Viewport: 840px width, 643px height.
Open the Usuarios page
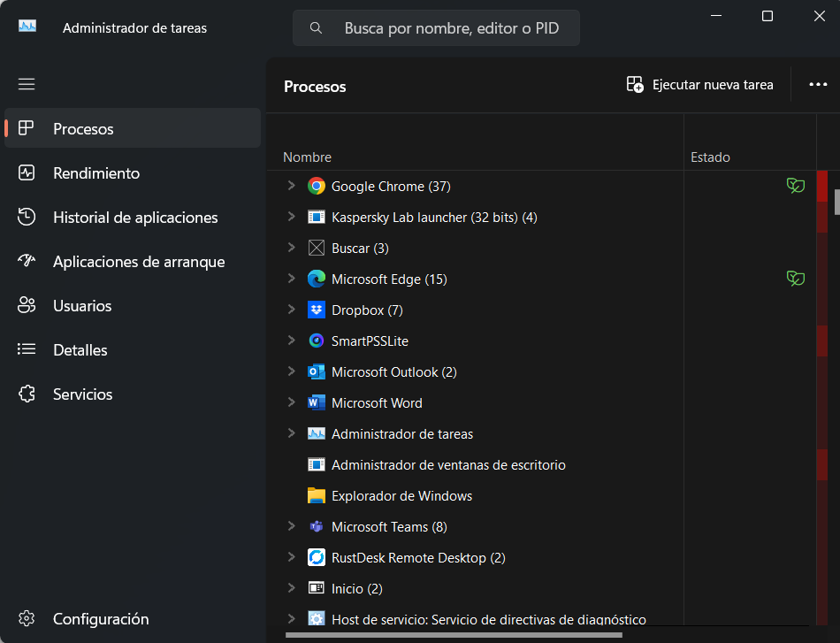(133, 305)
